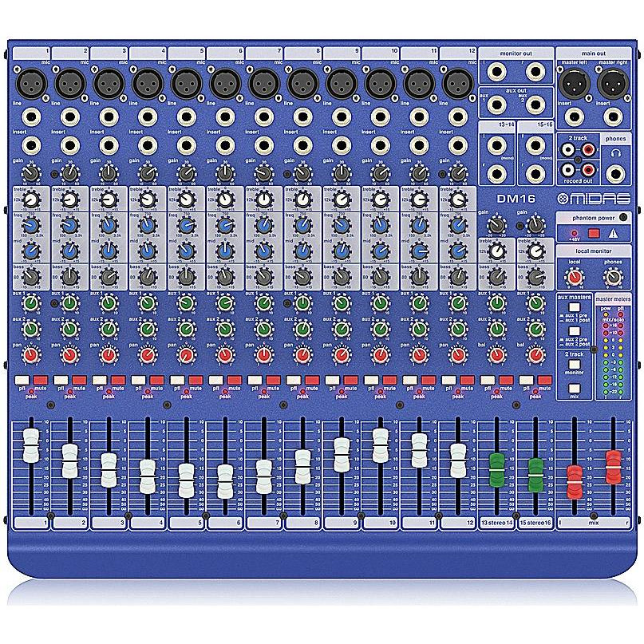Click the channel 2 aux 1 knob

(69, 303)
